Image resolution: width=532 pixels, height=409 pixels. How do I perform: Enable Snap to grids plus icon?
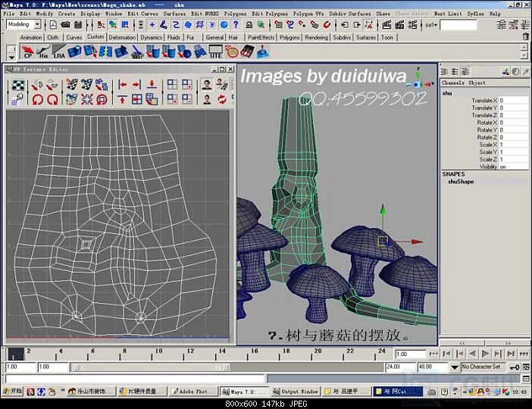(152, 25)
